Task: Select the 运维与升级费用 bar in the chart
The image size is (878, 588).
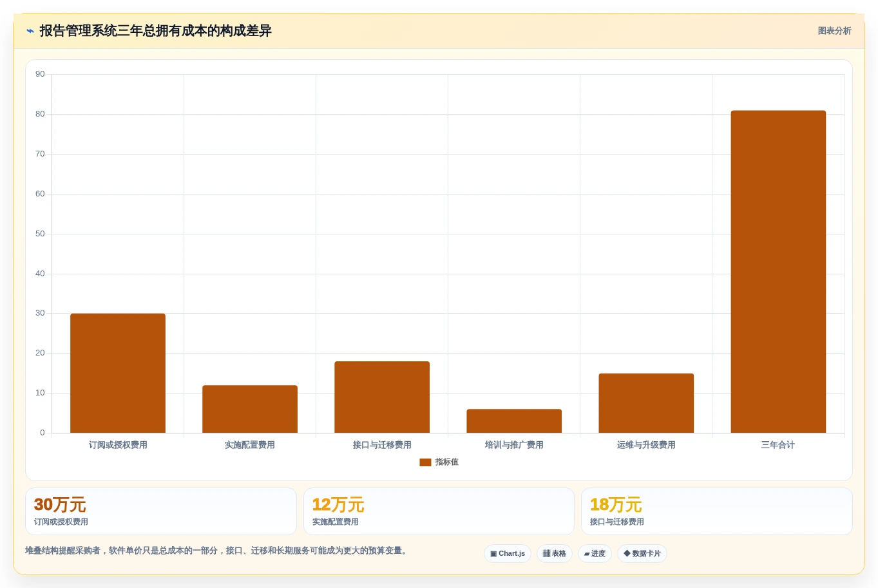Action: (x=646, y=403)
